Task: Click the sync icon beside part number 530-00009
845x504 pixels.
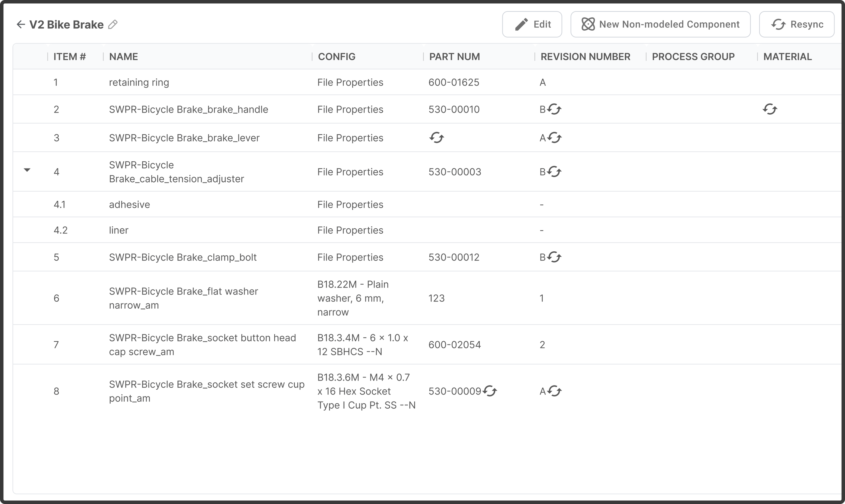Action: pos(490,391)
